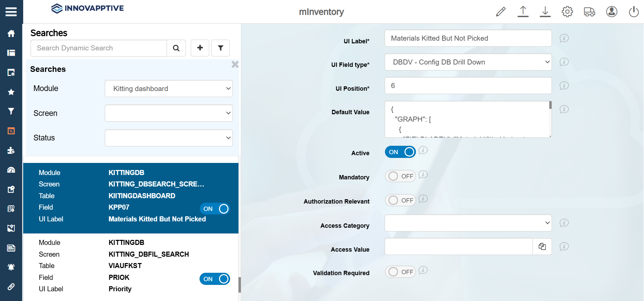The height and width of the screenshot is (301, 644).
Task: Open the Module dropdown
Action: [169, 89]
